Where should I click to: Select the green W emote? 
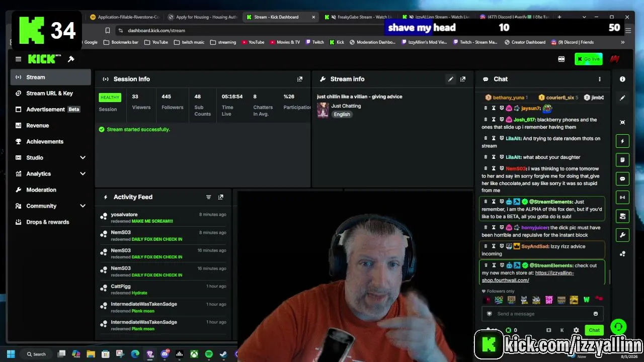tap(586, 300)
